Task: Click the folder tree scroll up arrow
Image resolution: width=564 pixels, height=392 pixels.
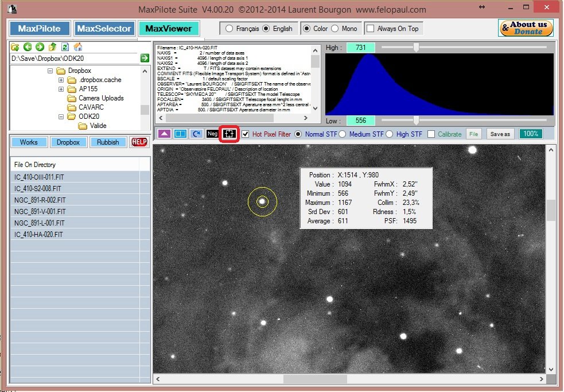Action: click(145, 71)
